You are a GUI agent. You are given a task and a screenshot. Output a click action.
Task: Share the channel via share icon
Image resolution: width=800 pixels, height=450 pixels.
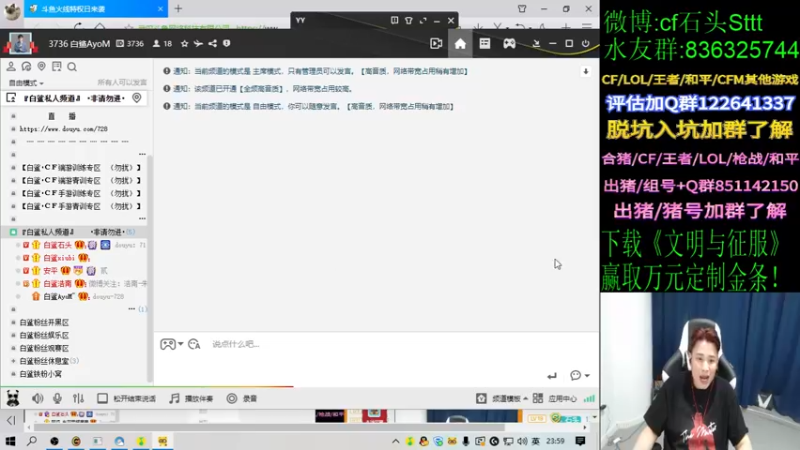tap(212, 44)
